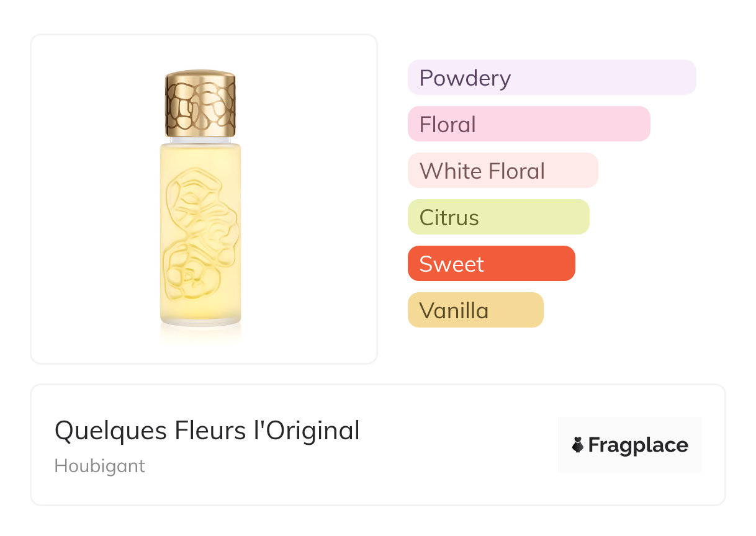Screen dimensions: 756x536
Task: Click the "Vanilla" label text
Action: pyautogui.click(x=454, y=311)
